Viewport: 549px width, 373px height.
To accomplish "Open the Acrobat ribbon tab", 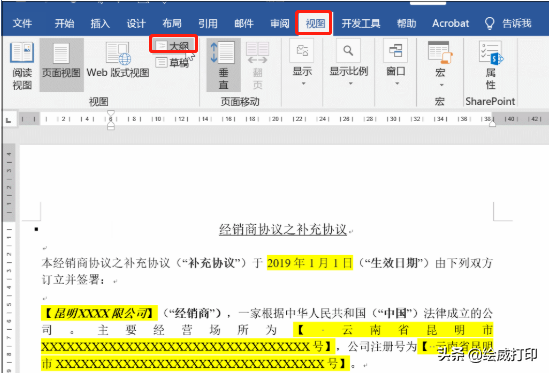I will pyautogui.click(x=450, y=23).
